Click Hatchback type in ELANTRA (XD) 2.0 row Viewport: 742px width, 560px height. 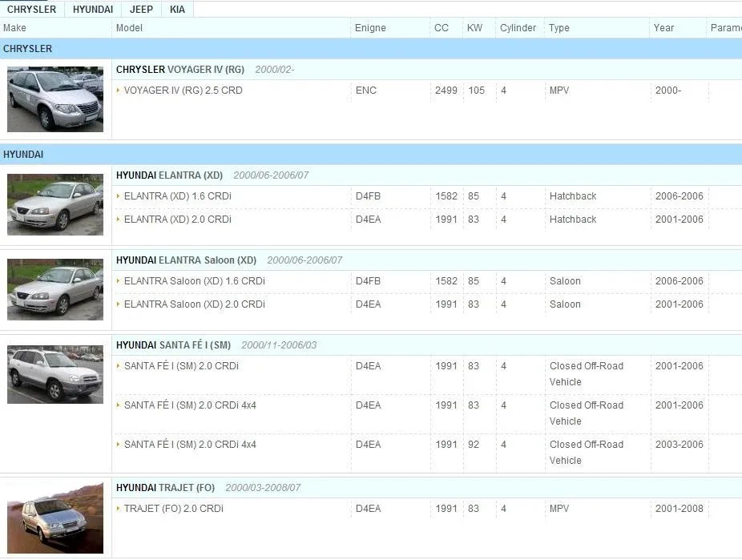pos(573,220)
